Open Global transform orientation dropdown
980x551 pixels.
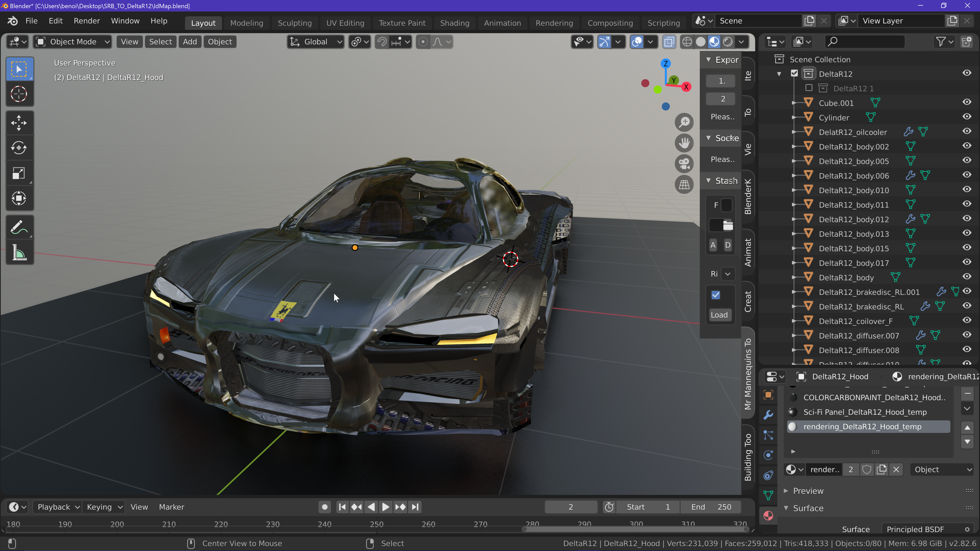point(315,42)
